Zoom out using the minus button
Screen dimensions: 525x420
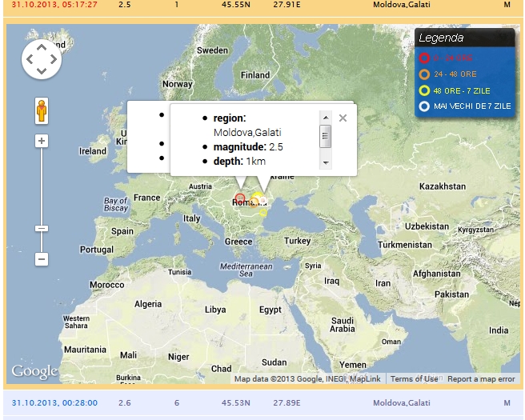coord(42,259)
